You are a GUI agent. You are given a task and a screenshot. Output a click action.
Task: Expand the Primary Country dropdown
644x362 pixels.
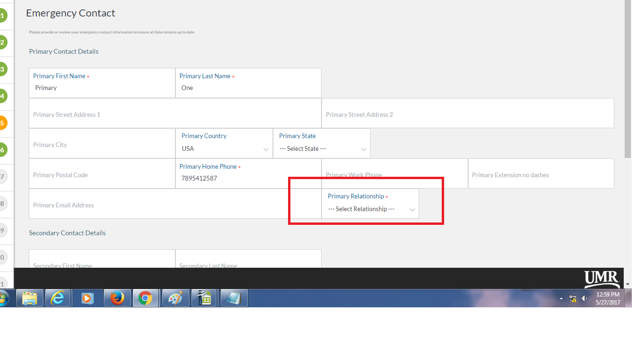click(224, 148)
